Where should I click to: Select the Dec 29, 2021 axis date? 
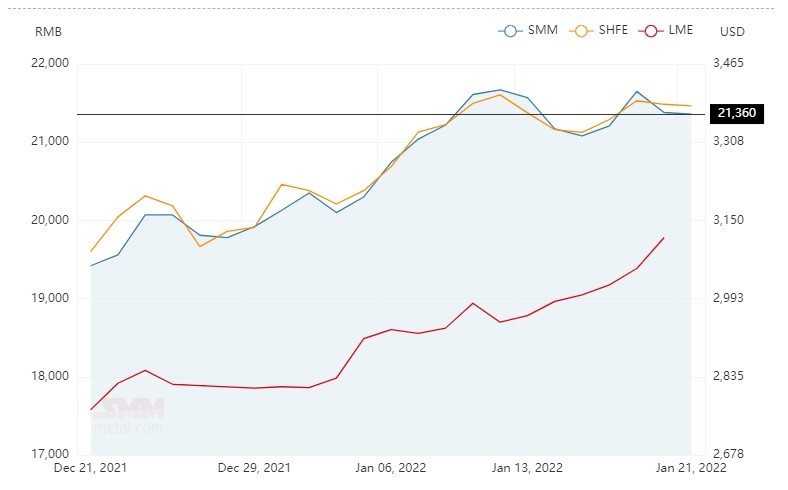pyautogui.click(x=254, y=468)
